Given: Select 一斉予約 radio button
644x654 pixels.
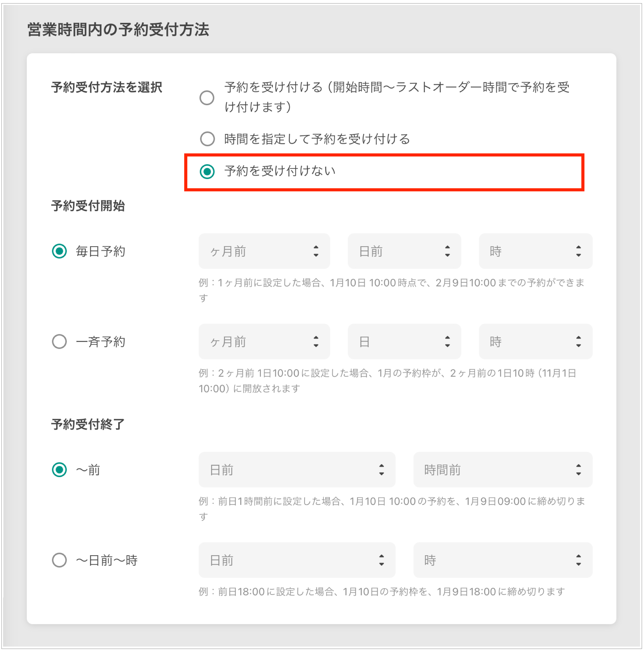Looking at the screenshot, I should (x=59, y=341).
